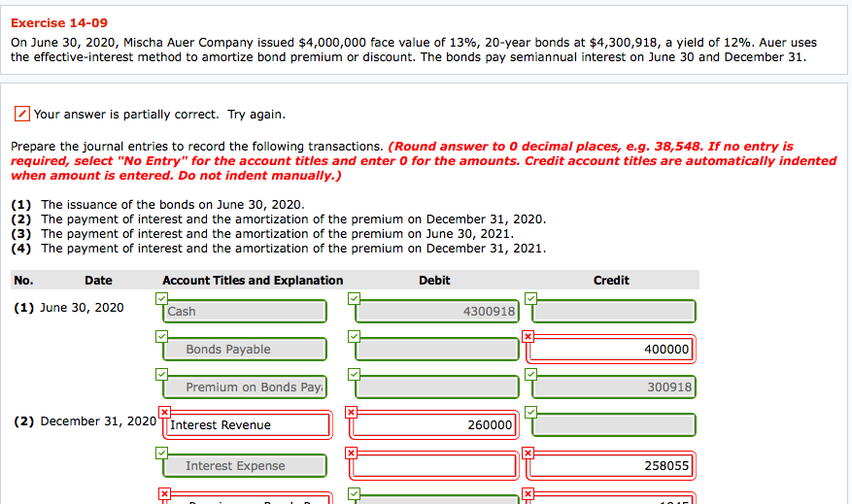This screenshot has height=504, width=852.
Task: Select the credit field showing 300918
Action: 614,387
